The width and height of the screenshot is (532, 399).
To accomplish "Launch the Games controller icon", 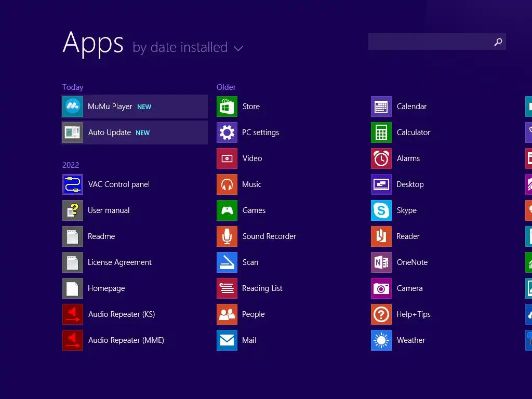I will 227,210.
